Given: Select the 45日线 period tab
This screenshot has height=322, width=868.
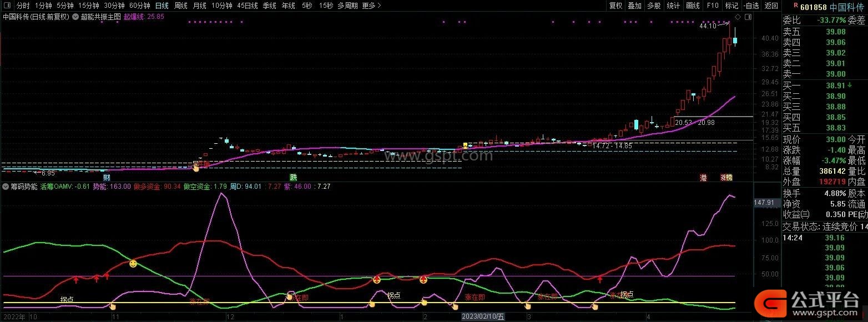Looking at the screenshot, I should (x=248, y=6).
